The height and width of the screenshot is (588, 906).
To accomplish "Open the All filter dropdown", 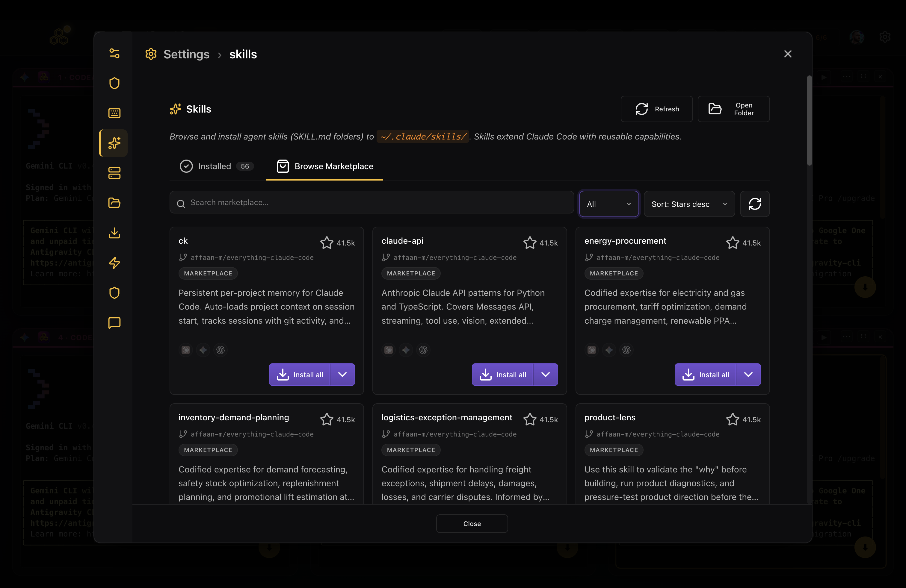I will click(x=609, y=204).
